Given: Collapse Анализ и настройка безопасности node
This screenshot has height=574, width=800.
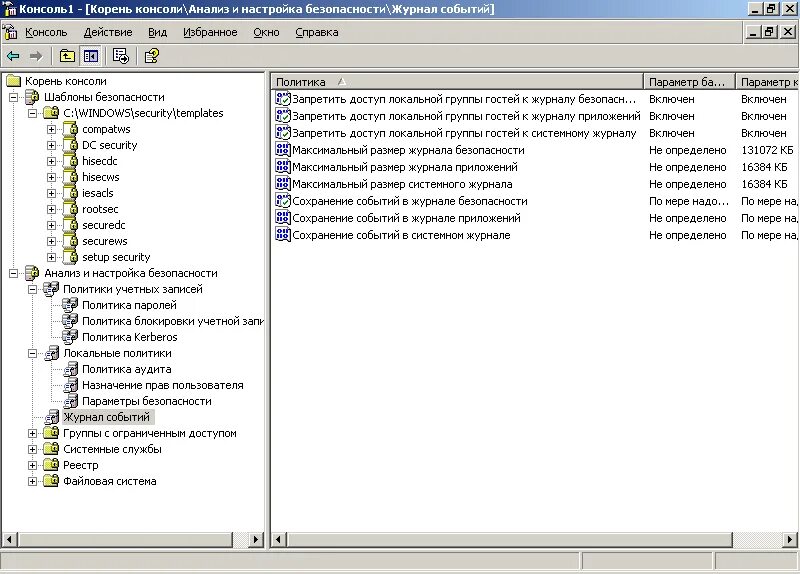Looking at the screenshot, I should pos(13,273).
